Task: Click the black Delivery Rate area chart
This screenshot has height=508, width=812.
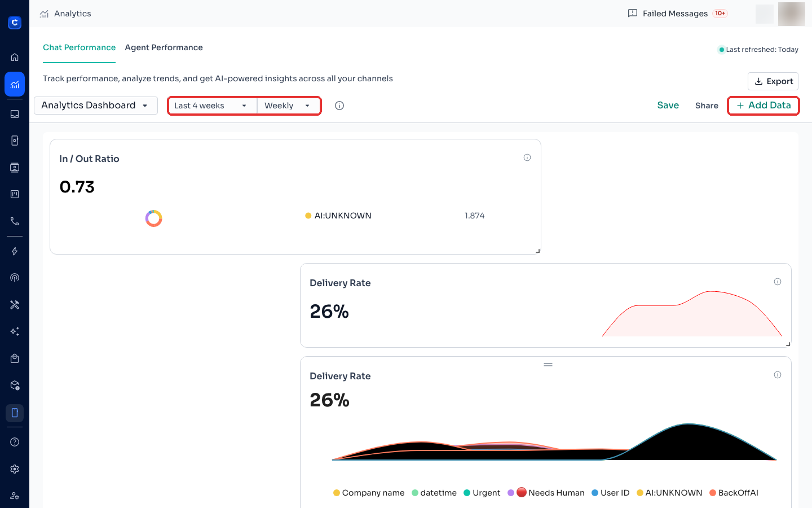Action: coord(554,442)
